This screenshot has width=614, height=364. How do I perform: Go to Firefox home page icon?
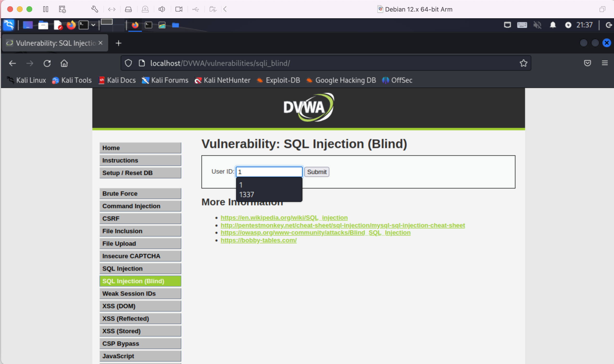(x=64, y=63)
